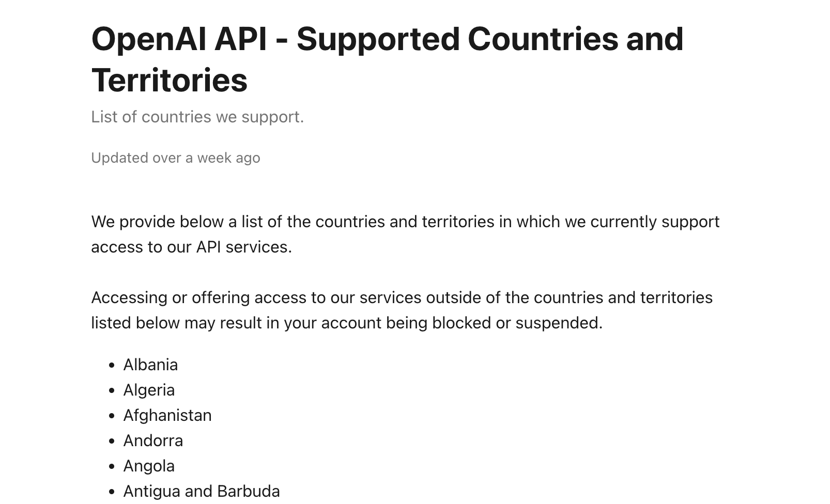Screen dimensions: 830x504
Task: Click the paragraph starting "Accessing or offering access"
Action: point(402,310)
